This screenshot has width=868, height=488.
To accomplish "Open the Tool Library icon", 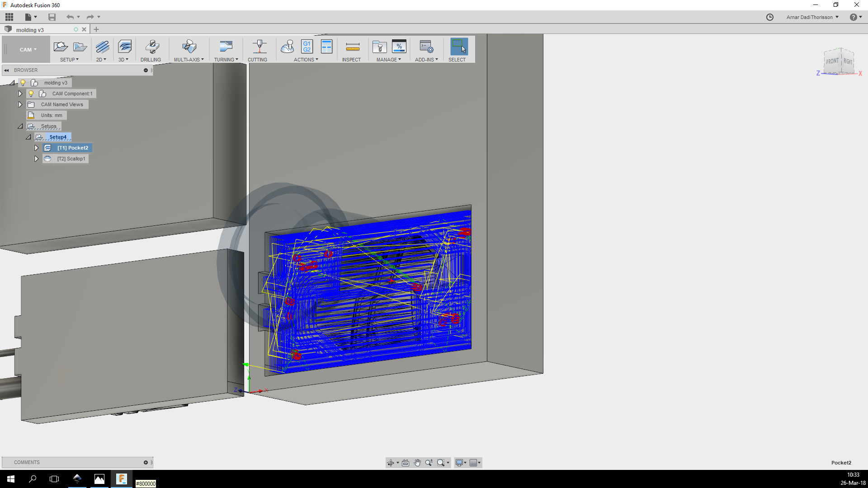I will [x=379, y=47].
